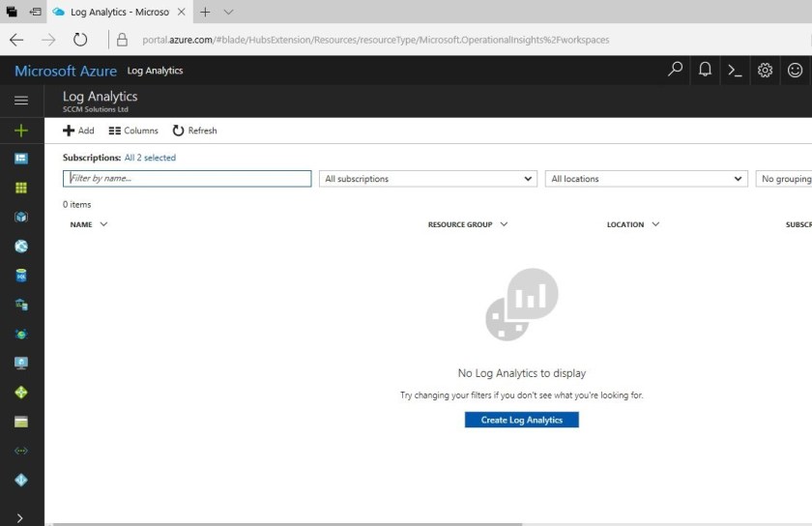Click Columns in the toolbar

click(133, 131)
